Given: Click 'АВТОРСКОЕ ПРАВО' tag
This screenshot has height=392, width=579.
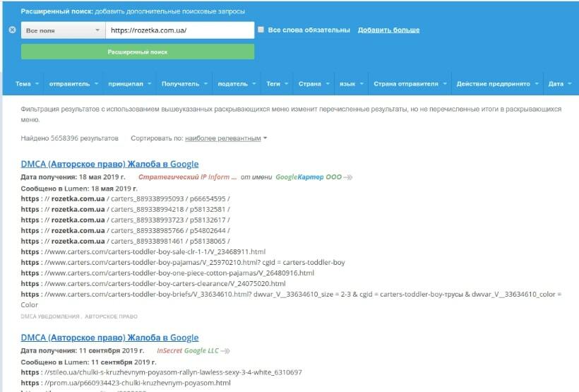Looking at the screenshot, I should [111, 316].
